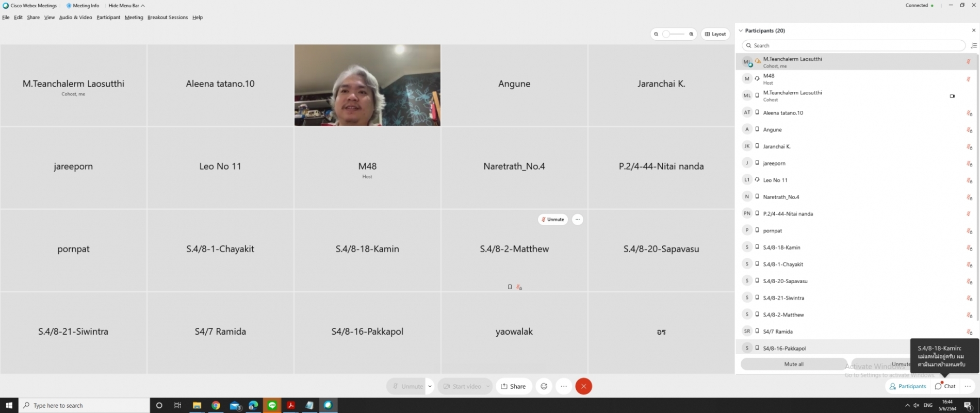The height and width of the screenshot is (413, 980).
Task: Open the File menu
Action: (6, 18)
